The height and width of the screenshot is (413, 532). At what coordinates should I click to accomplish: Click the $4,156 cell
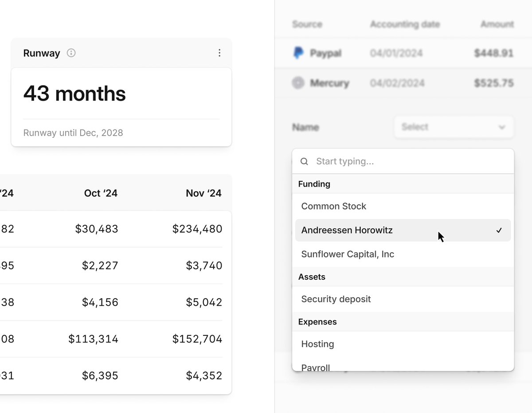100,303
